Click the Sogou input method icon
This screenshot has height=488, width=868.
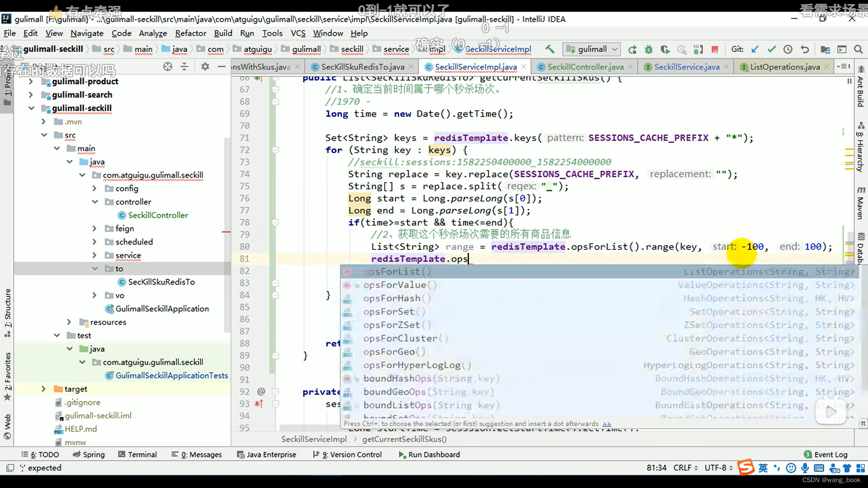click(x=746, y=468)
